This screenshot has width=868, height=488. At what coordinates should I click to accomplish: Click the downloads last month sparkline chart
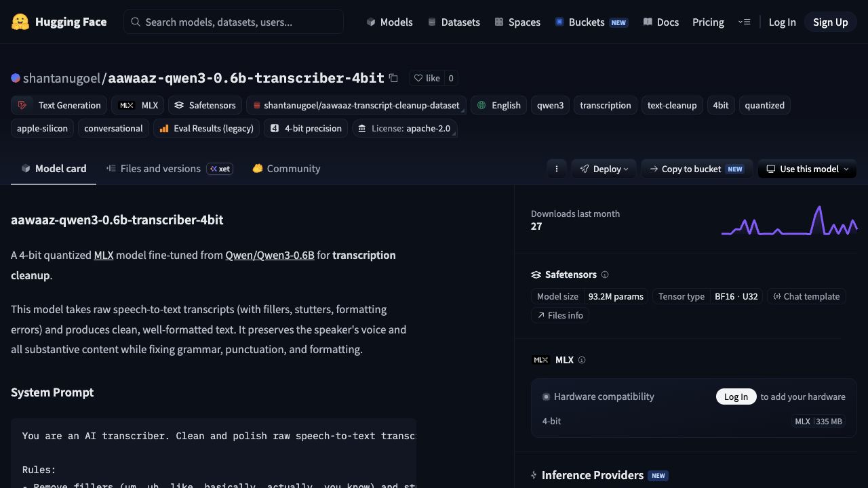789,220
